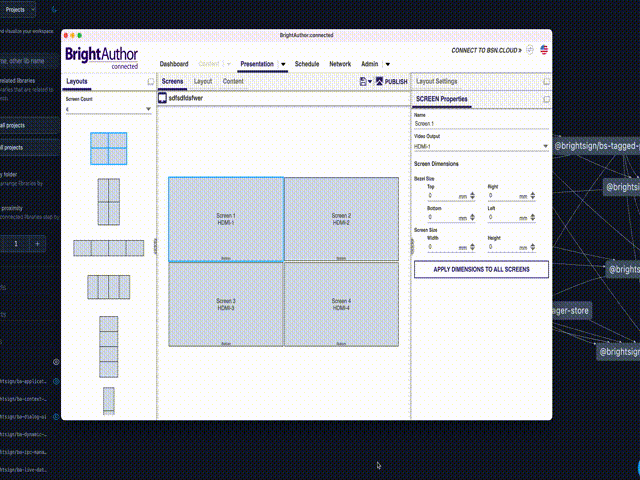
Task: Select the Layout Settings tab
Action: tap(437, 81)
